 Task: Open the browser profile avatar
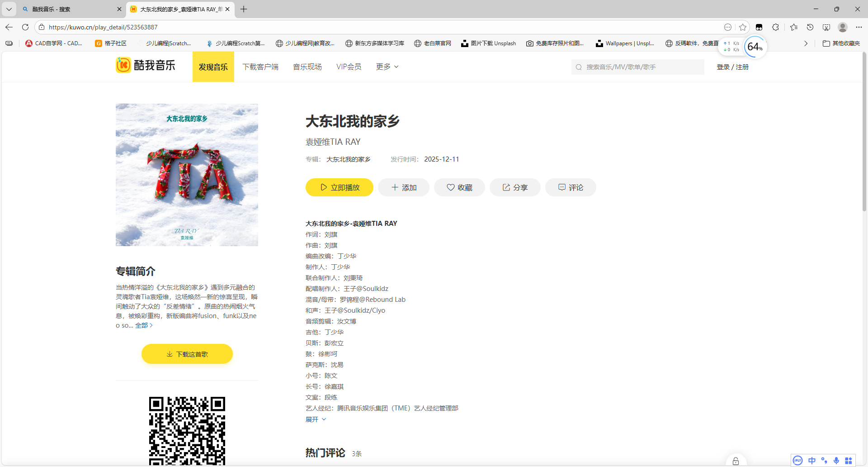842,27
